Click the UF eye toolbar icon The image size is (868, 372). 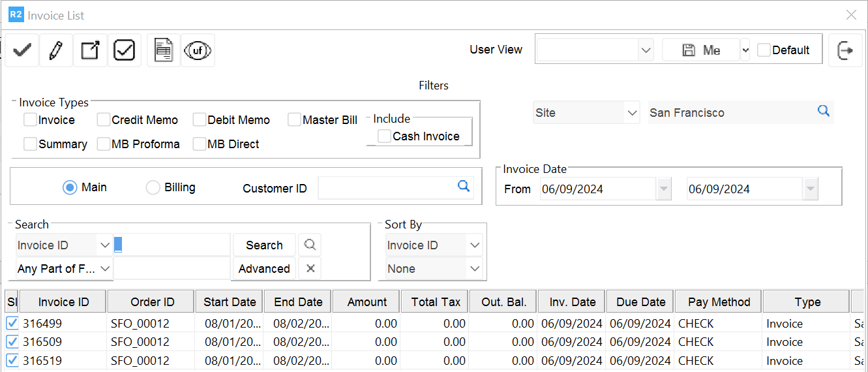[198, 50]
